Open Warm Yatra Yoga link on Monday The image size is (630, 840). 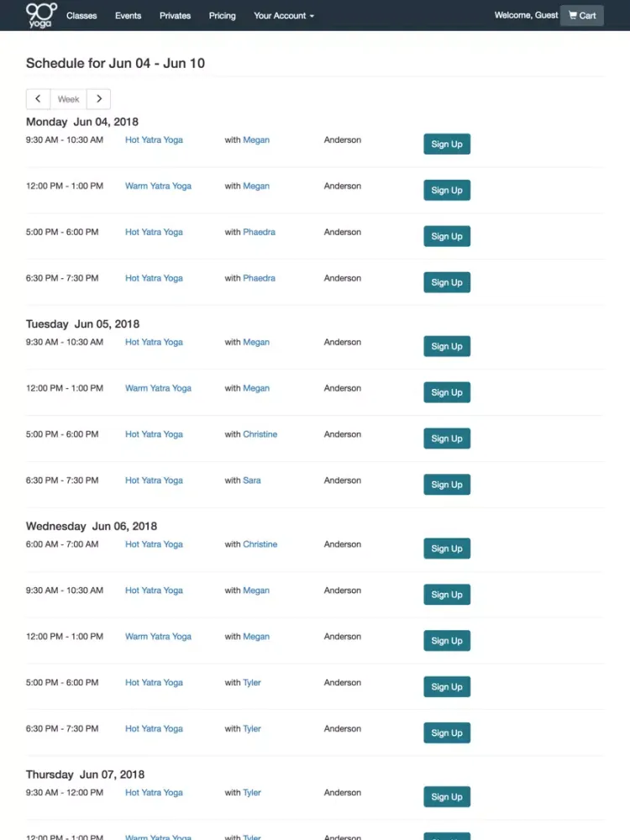click(x=158, y=186)
